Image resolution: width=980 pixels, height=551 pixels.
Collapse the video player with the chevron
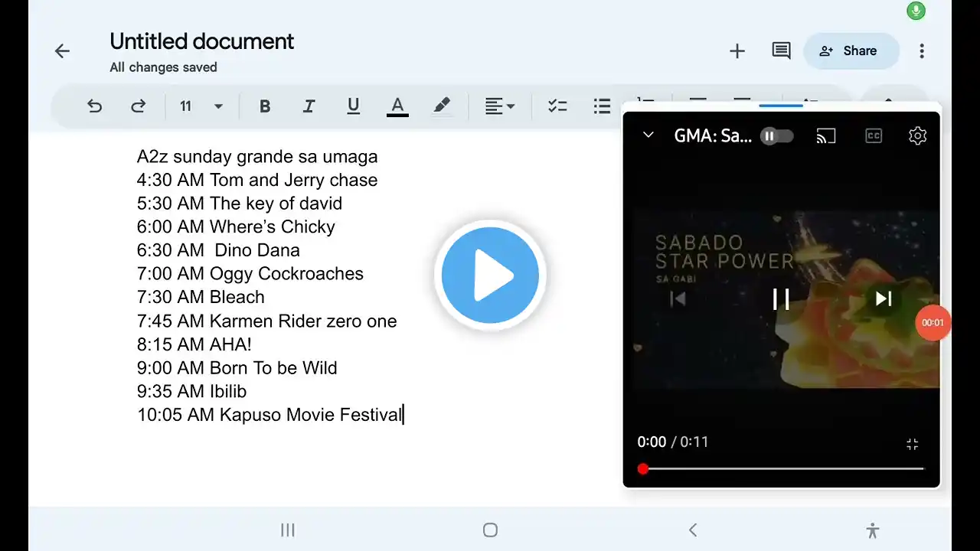click(648, 135)
